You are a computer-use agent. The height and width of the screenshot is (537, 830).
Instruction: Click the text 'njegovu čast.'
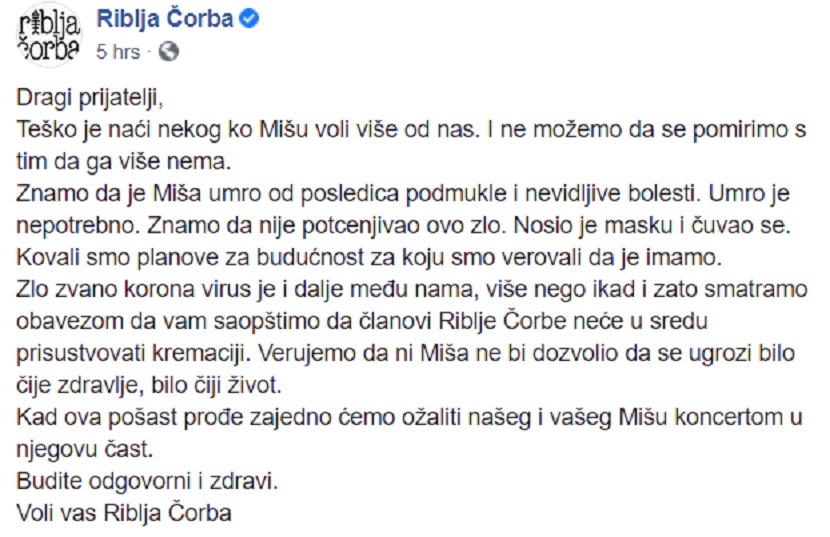[x=85, y=450]
